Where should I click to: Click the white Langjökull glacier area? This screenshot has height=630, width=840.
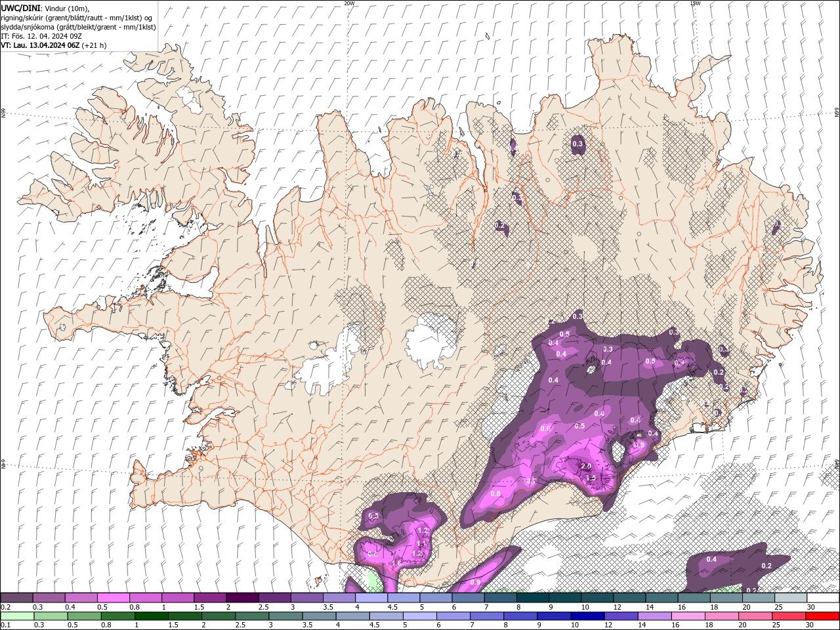click(328, 367)
